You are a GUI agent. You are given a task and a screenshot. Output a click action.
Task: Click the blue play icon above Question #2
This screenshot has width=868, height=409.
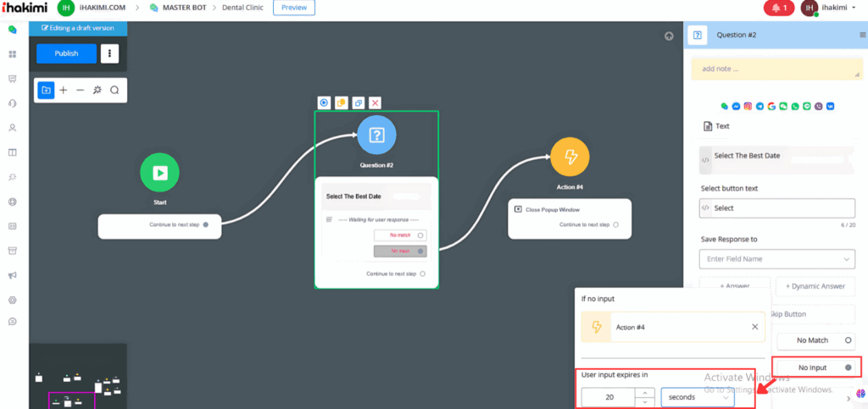point(324,102)
